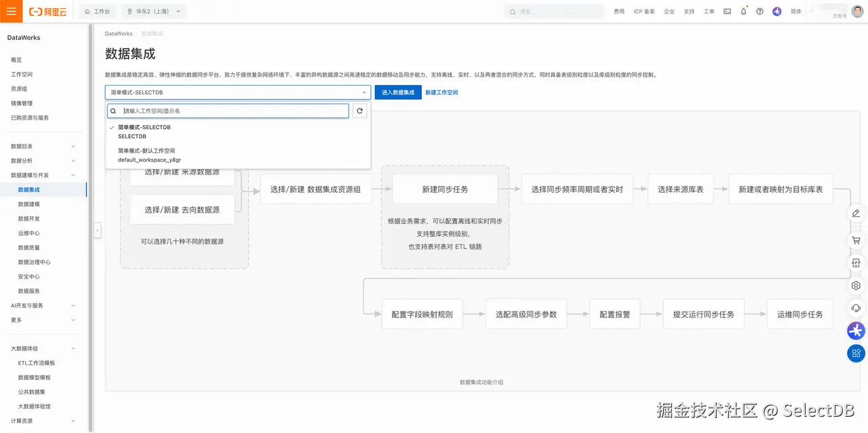
Task: Open the purple AI assistant icon in header
Action: pyautogui.click(x=777, y=12)
